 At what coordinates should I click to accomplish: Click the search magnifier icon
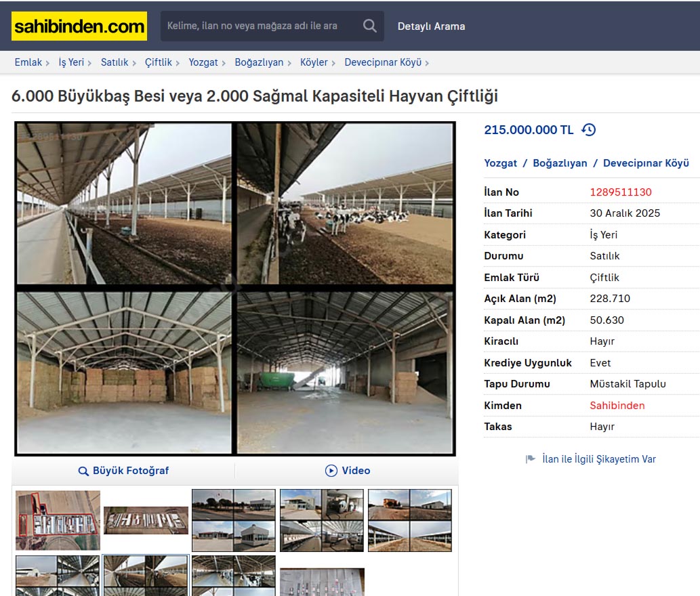369,26
